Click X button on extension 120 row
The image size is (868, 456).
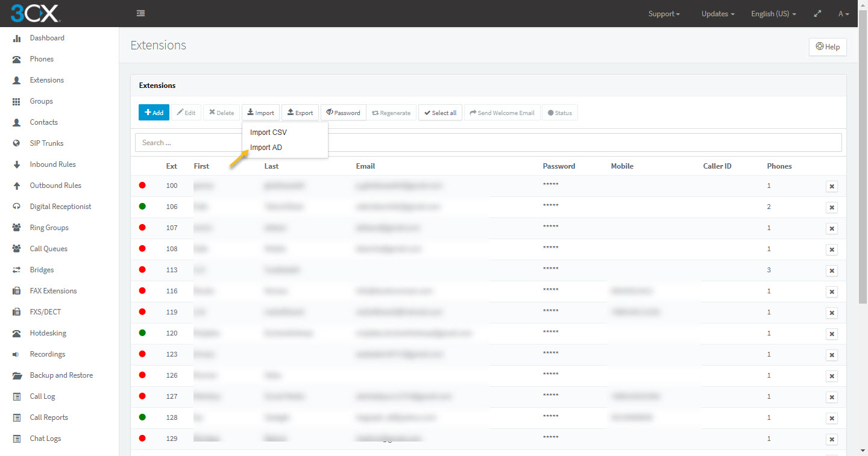(832, 334)
